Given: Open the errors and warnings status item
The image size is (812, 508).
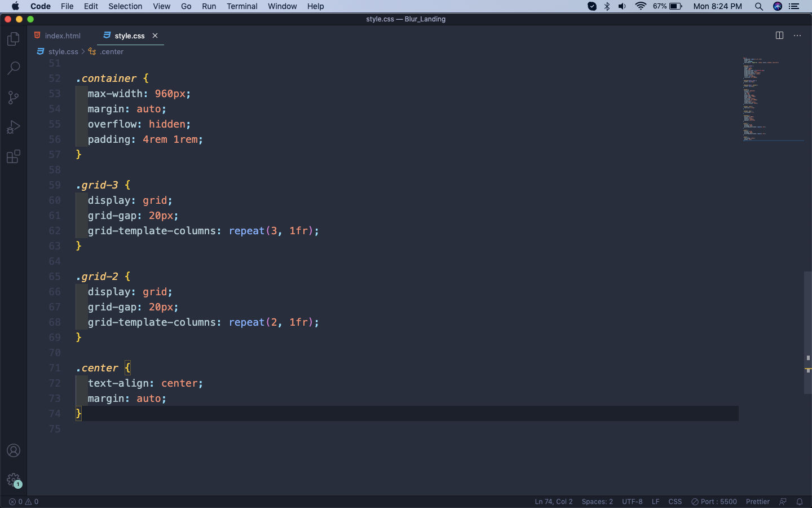Looking at the screenshot, I should (24, 502).
